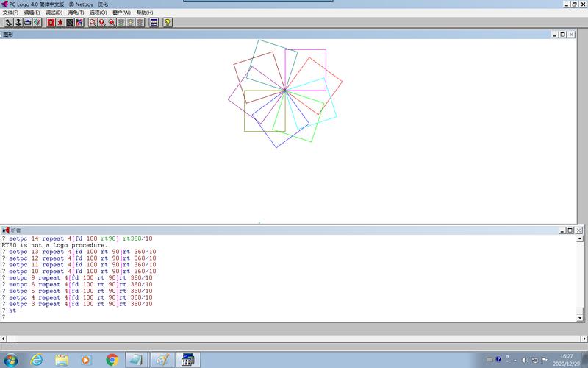Click the horizontal scrollbar left arrow
Image resolution: width=588 pixels, height=368 pixels.
pyautogui.click(x=3, y=339)
